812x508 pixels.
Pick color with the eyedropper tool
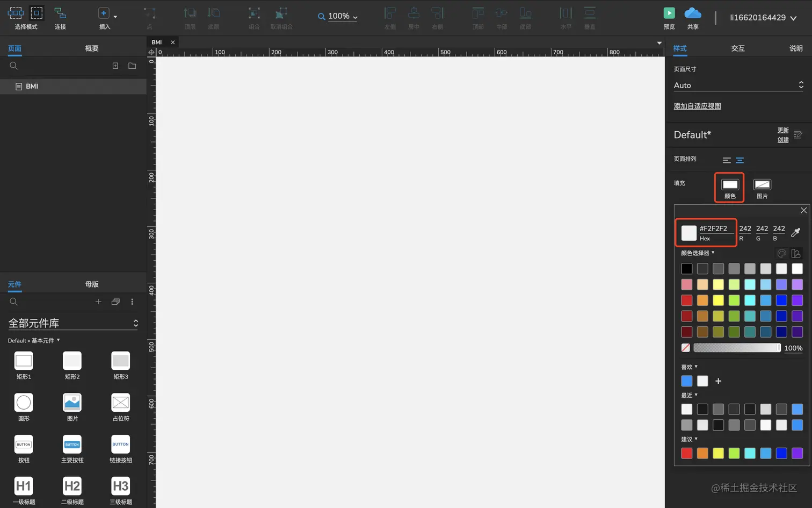[796, 232]
